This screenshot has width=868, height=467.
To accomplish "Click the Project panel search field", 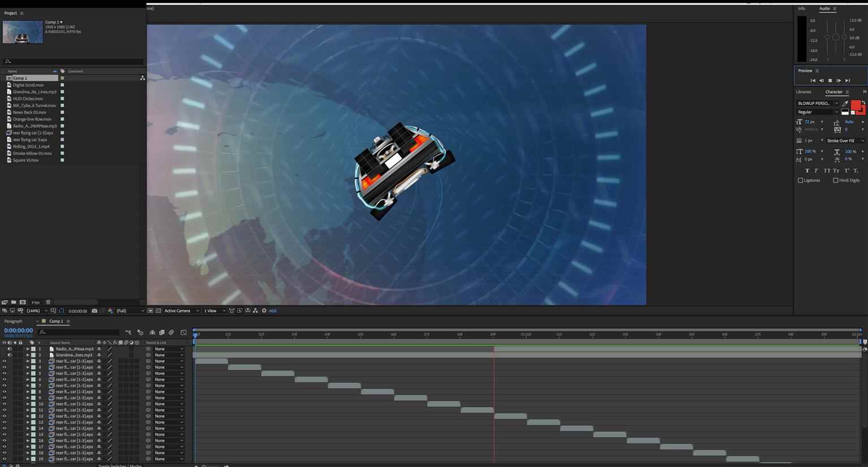I will 73,62.
